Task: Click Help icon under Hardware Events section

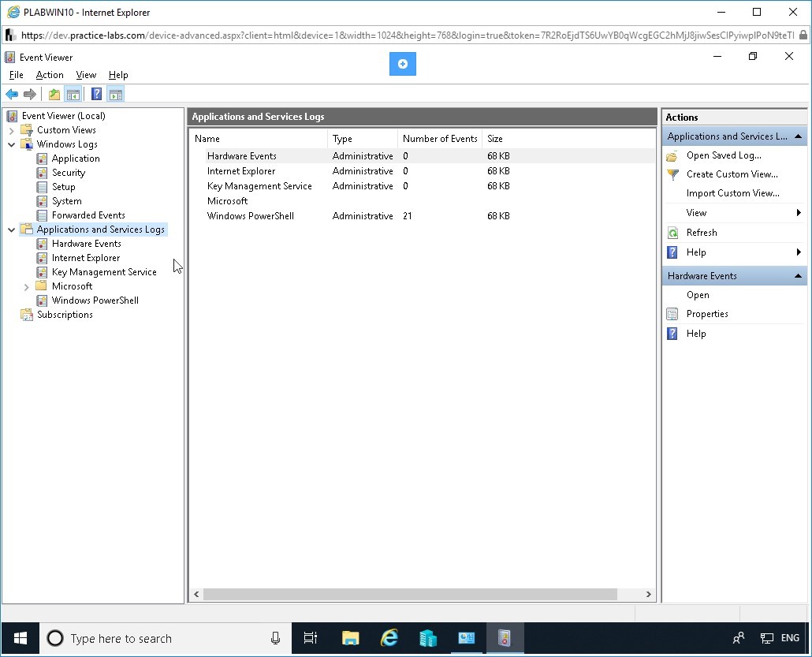Action: [x=672, y=334]
